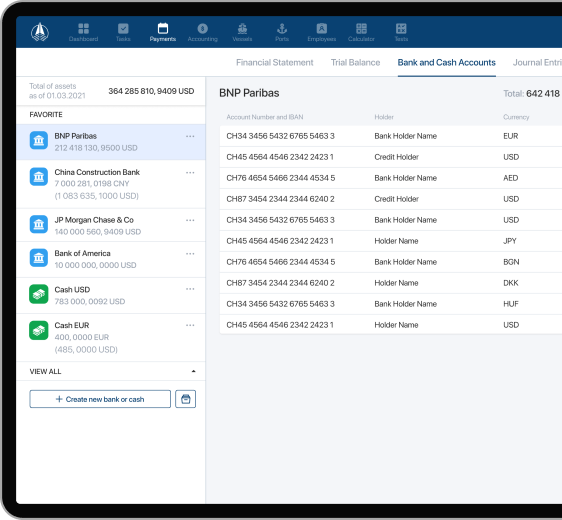
Task: Click balance 212 418 130,9500 USD
Action: click(96, 148)
